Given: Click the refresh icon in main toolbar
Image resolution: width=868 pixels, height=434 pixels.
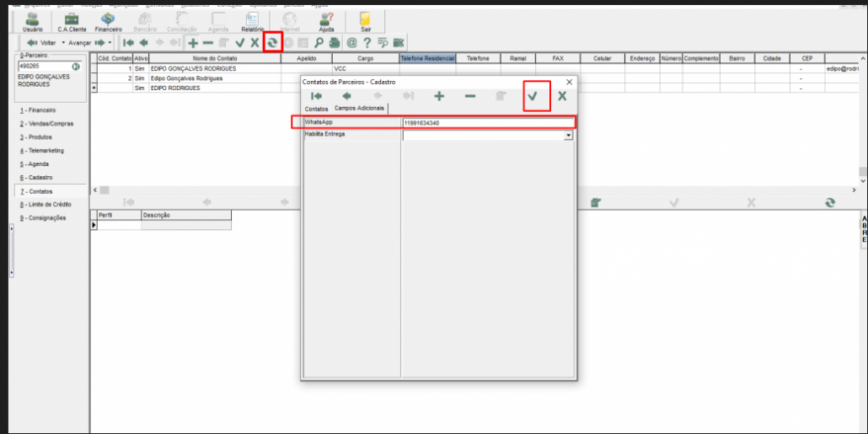Looking at the screenshot, I should tap(272, 42).
